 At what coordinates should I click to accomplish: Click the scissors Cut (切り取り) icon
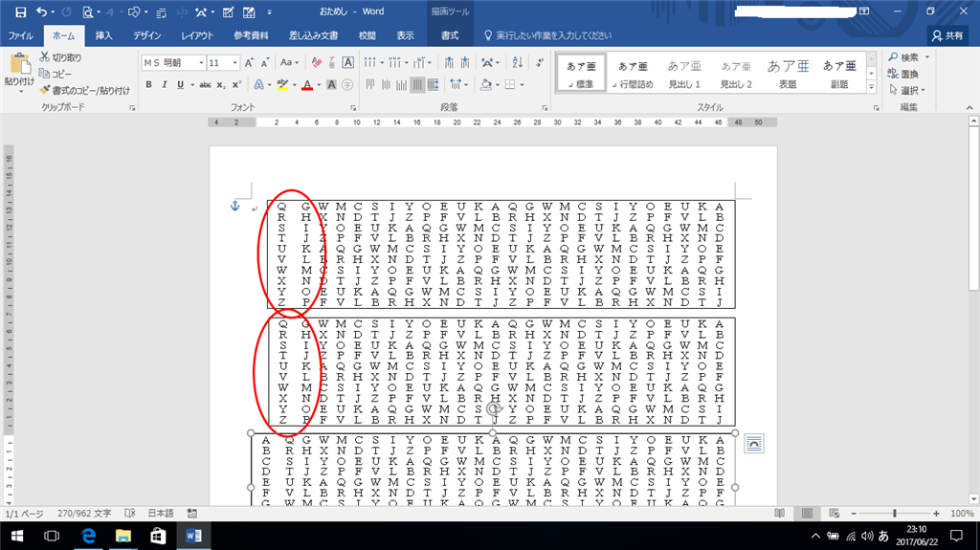pos(45,57)
